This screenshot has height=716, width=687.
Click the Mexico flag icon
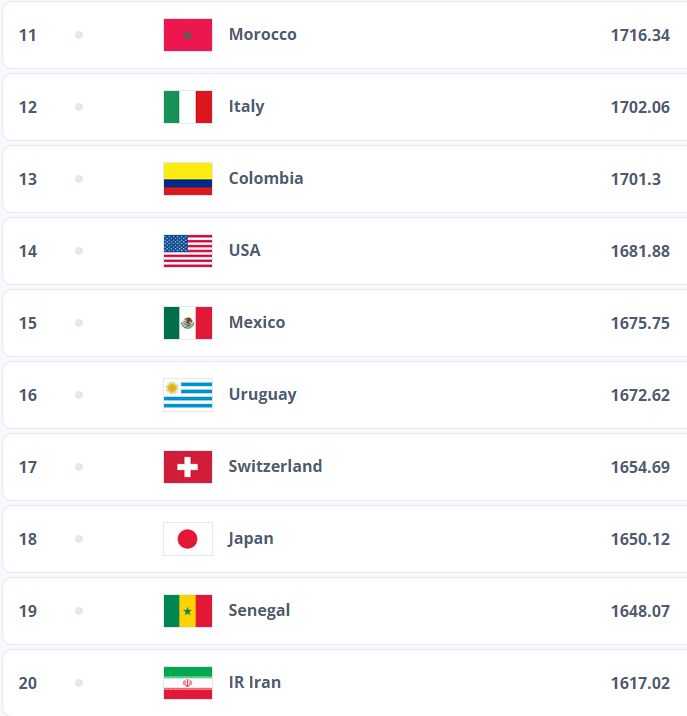point(188,323)
